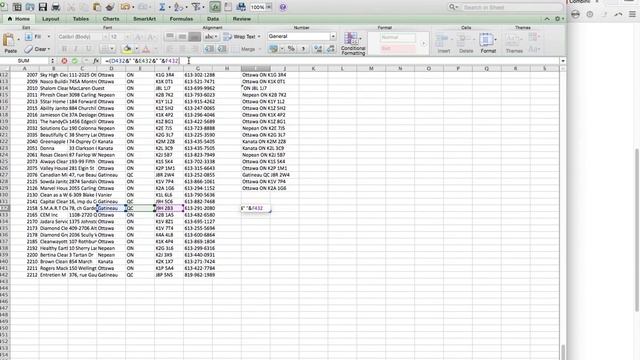Click the Sort A-Z icon in toolbar

[x=178, y=7]
